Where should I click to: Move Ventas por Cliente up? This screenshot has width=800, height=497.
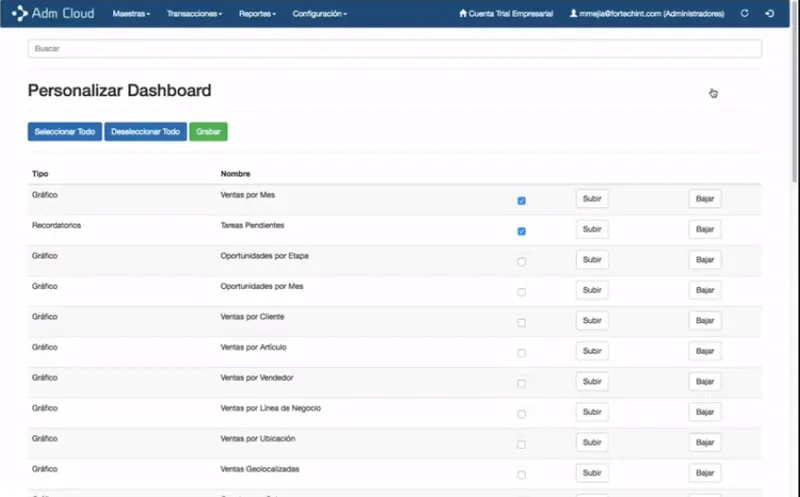pos(592,320)
